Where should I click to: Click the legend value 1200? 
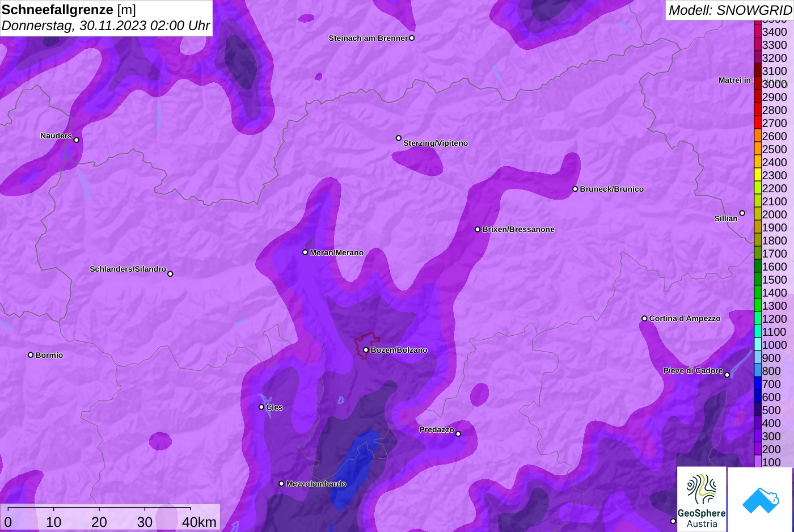[775, 319]
